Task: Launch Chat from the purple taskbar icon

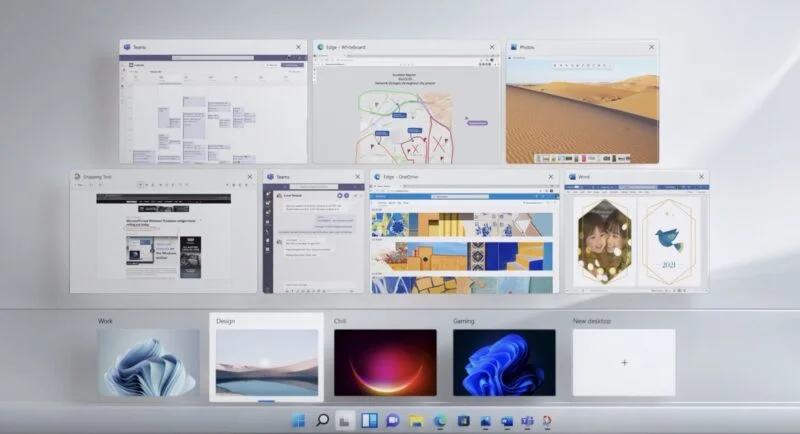Action: [x=392, y=421]
